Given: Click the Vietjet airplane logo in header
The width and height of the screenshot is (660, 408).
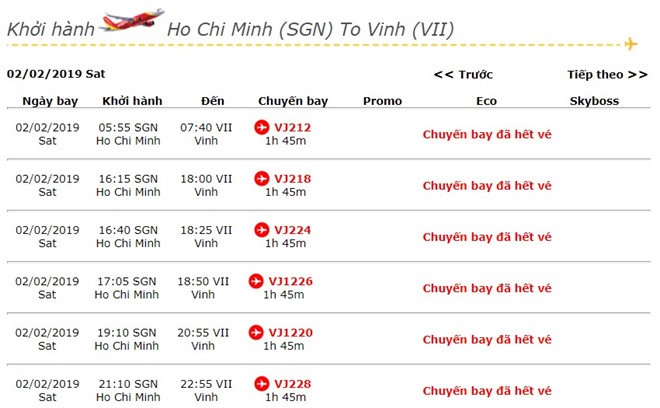Looking at the screenshot, I should [x=132, y=21].
